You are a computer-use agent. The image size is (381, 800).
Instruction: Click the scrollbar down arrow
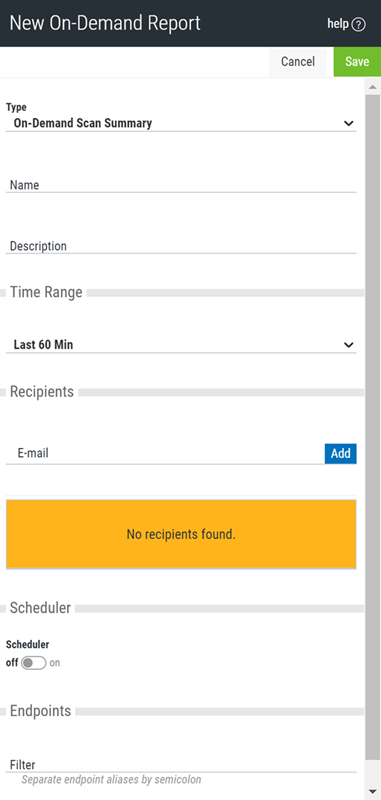[373, 792]
